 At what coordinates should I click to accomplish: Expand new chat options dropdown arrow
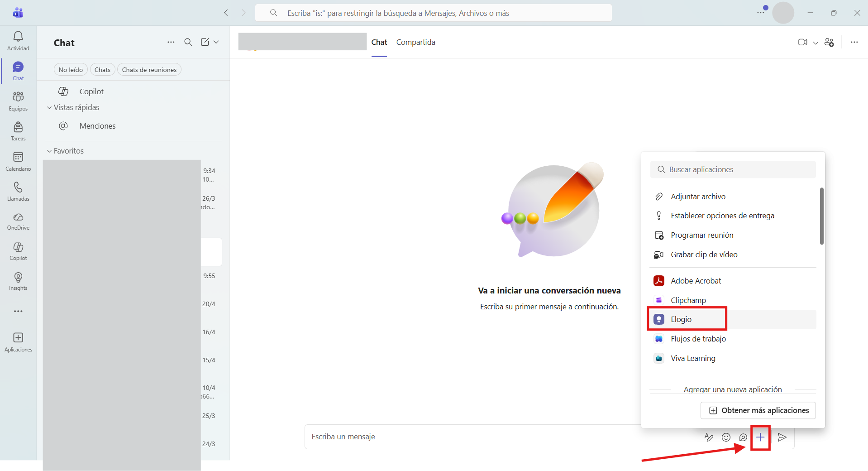coord(216,42)
